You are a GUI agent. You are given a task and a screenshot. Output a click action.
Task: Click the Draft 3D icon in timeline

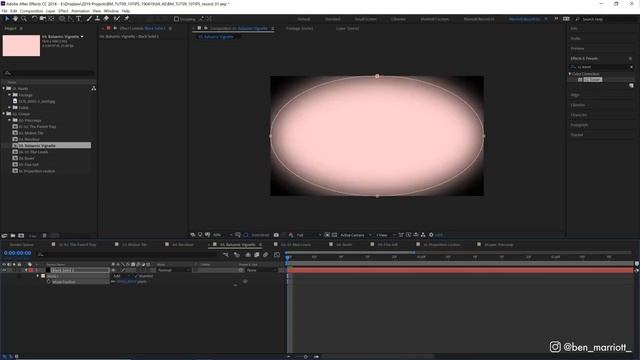coord(237,255)
